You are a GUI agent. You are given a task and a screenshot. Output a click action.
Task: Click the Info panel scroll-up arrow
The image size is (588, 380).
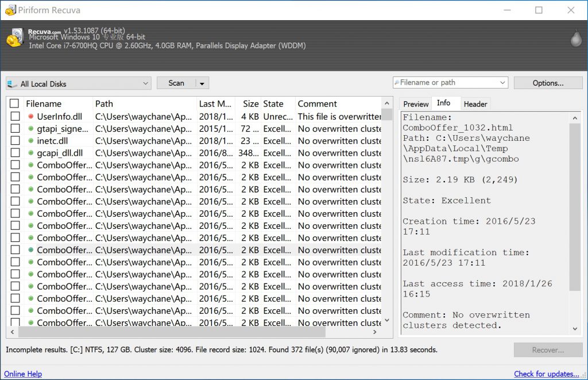(574, 118)
